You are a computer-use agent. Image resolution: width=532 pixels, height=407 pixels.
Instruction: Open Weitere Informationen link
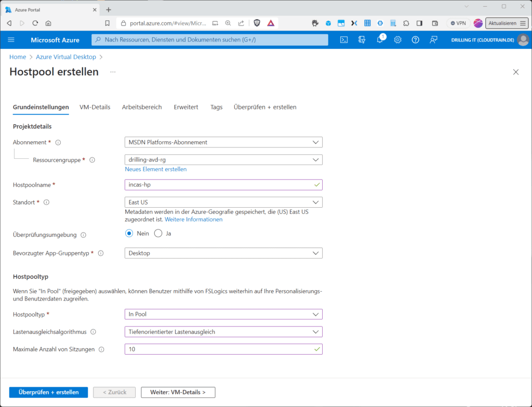193,220
